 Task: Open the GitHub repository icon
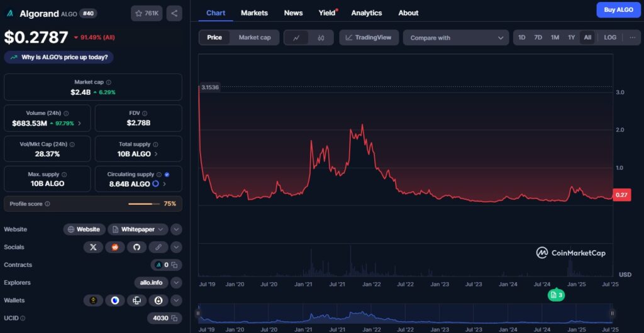click(x=136, y=247)
